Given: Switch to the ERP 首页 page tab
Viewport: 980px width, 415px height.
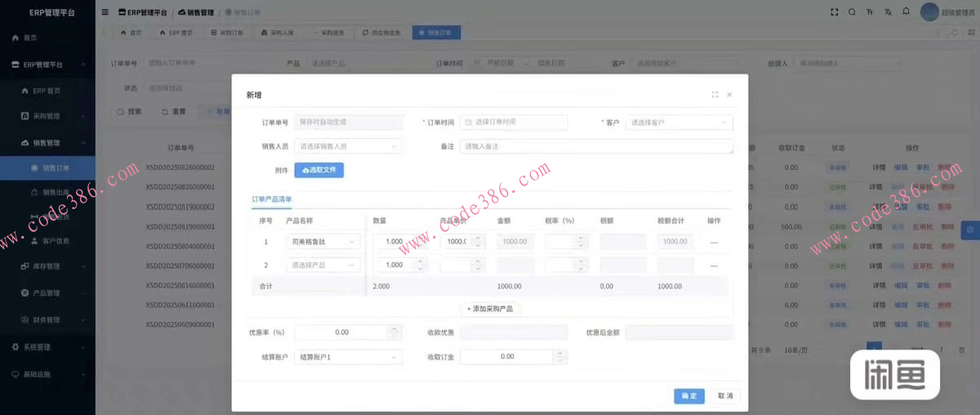Looking at the screenshot, I should 176,33.
